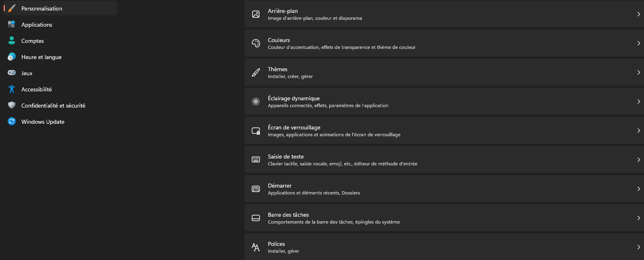
Task: Go to Comptes in the sidebar
Action: (x=32, y=41)
